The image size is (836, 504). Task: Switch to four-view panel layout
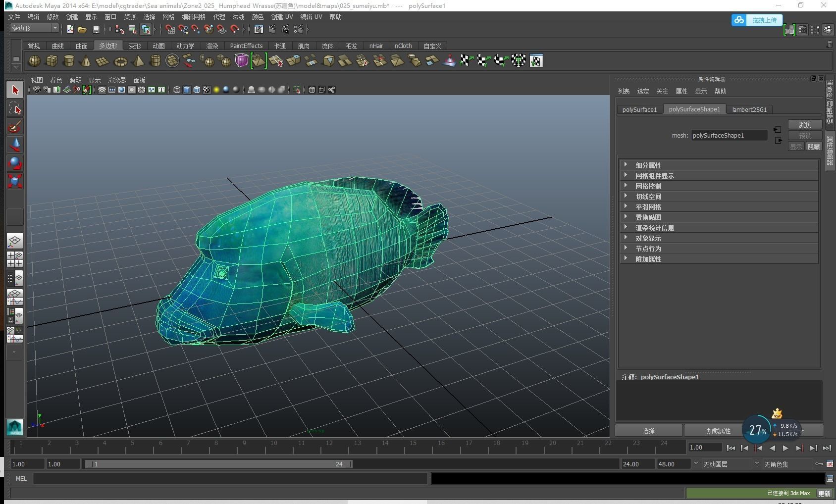[x=15, y=259]
